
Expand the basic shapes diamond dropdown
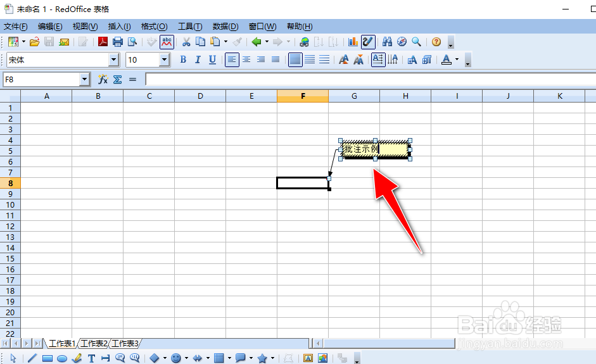point(165,358)
